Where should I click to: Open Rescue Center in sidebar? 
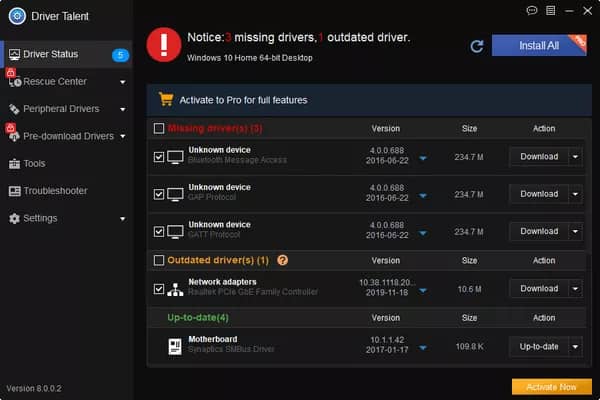(x=66, y=82)
